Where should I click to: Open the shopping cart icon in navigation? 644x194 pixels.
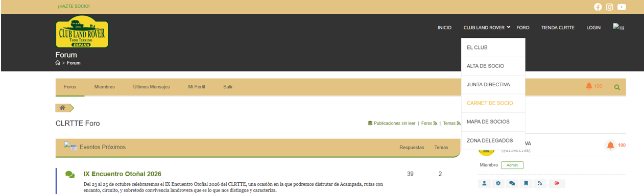click(x=618, y=27)
